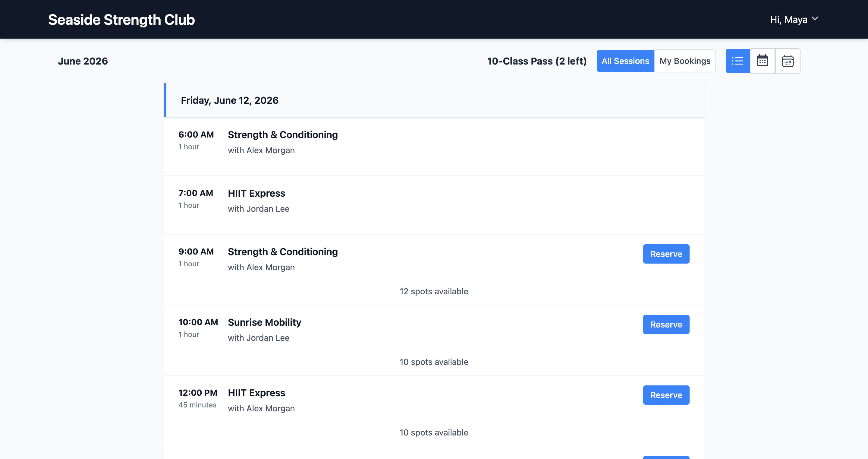
Task: Switch to month calendar view icon
Action: (763, 61)
